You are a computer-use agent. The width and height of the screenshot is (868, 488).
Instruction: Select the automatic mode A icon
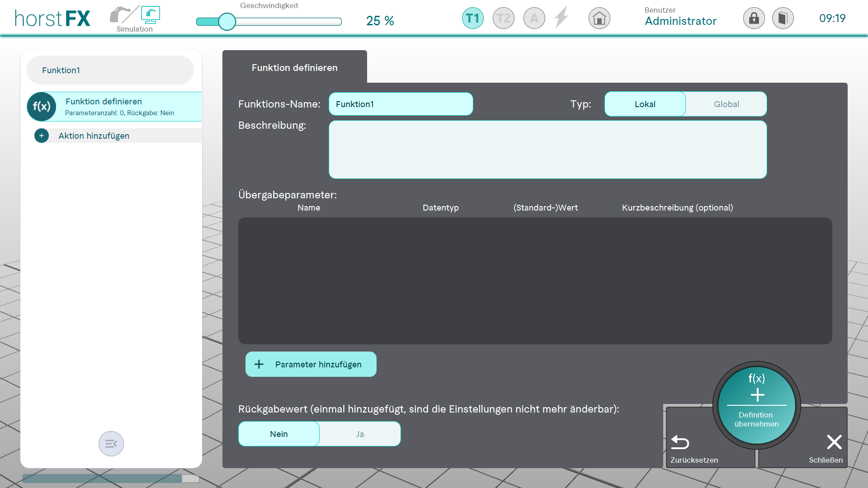pyautogui.click(x=534, y=19)
